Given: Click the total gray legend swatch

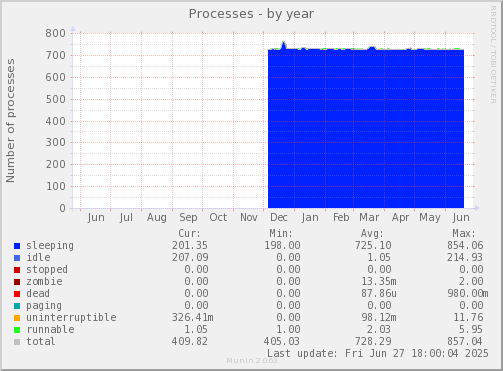Looking at the screenshot, I should point(17,342).
